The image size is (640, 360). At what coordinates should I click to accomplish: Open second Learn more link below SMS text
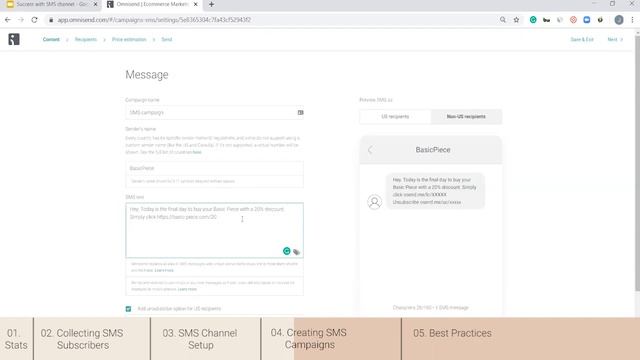point(187,289)
